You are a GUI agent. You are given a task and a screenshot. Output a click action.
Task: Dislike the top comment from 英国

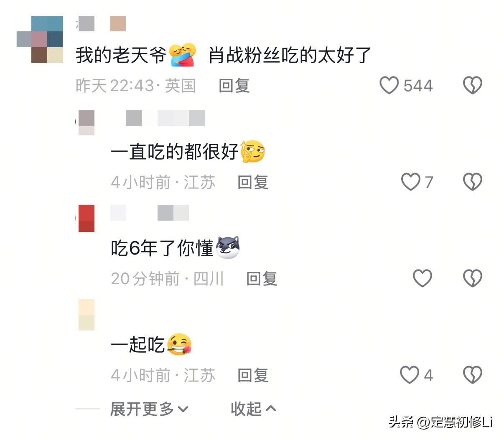coord(473,85)
